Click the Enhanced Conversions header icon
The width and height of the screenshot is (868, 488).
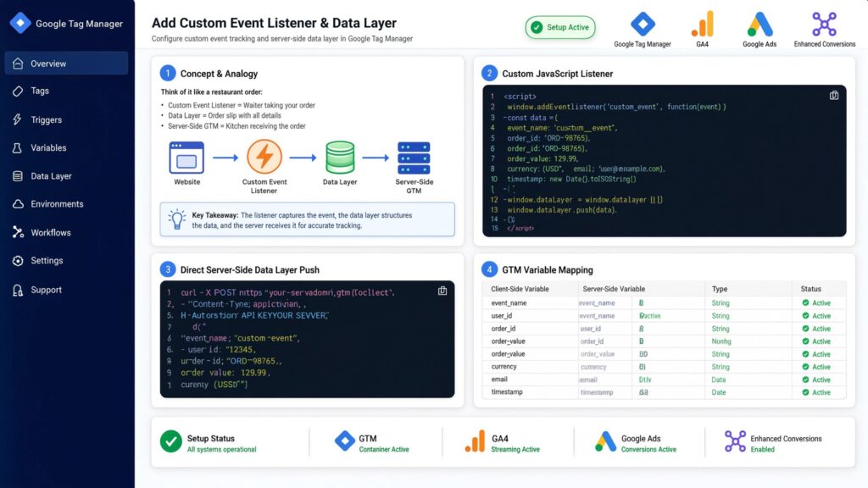click(x=824, y=24)
